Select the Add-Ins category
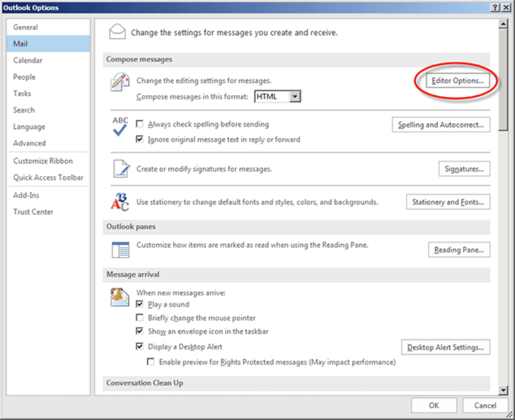 tap(48, 195)
